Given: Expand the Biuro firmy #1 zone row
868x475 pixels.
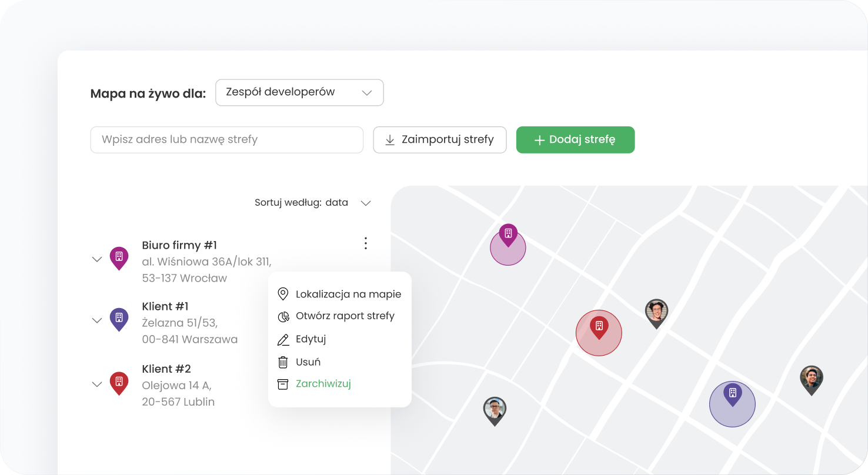Looking at the screenshot, I should click(97, 259).
